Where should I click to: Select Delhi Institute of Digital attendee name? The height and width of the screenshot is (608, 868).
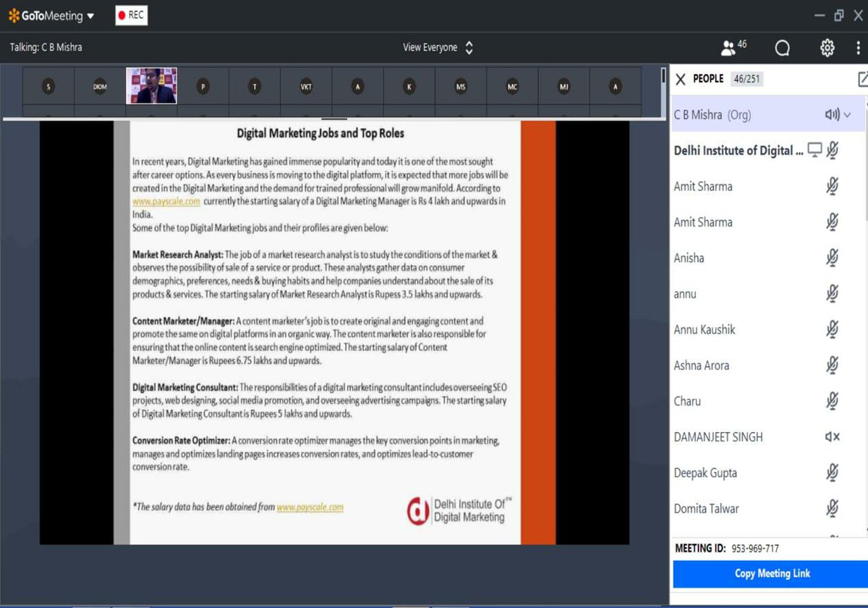[x=739, y=151]
